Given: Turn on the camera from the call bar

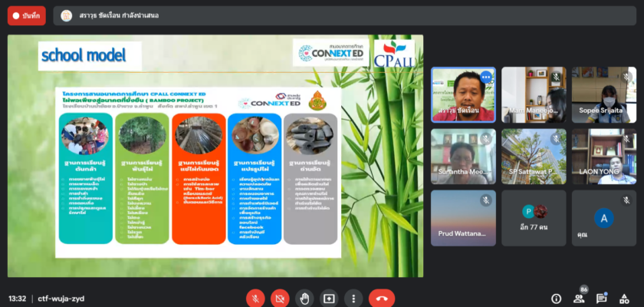Looking at the screenshot, I should pyautogui.click(x=281, y=299).
